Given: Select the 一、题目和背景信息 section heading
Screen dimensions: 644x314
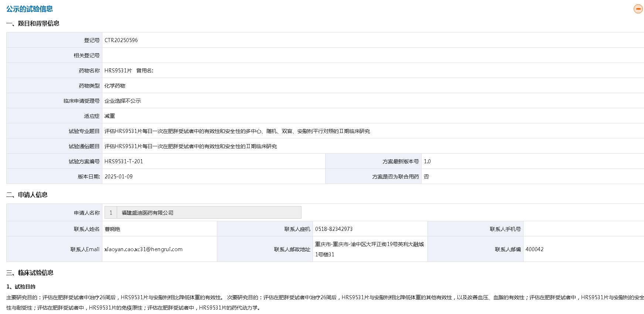Looking at the screenshot, I should pyautogui.click(x=33, y=23).
